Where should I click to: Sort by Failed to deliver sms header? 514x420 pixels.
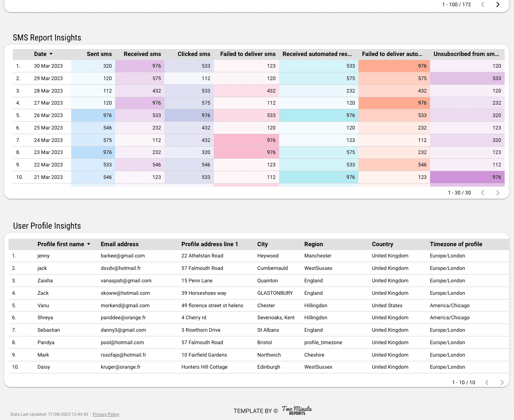(248, 54)
